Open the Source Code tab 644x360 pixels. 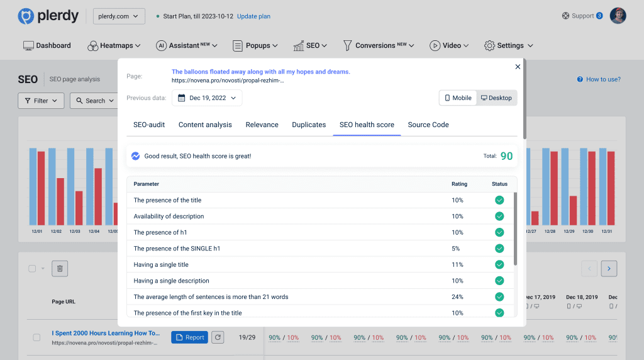(x=428, y=125)
